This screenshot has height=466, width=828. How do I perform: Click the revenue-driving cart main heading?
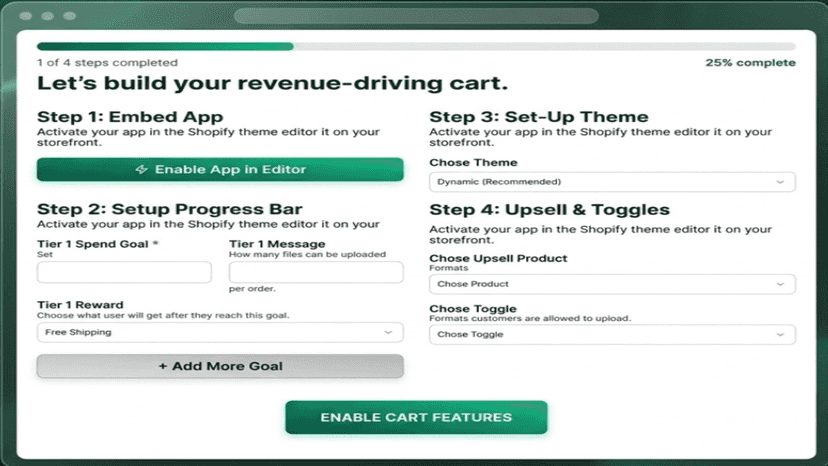tap(272, 83)
